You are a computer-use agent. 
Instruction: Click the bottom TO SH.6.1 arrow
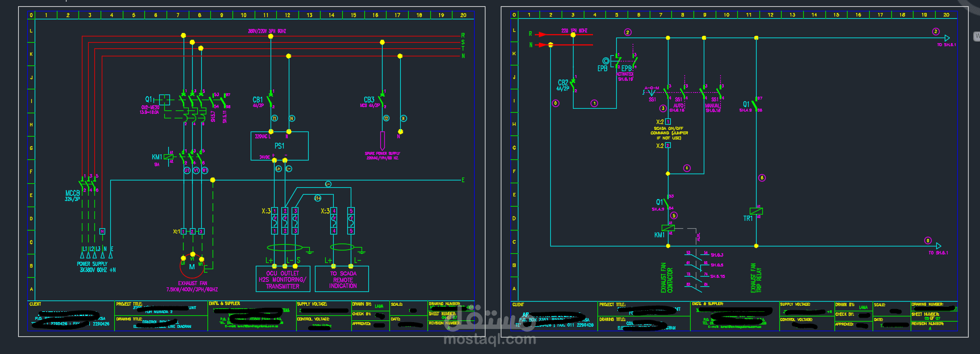pyautogui.click(x=938, y=246)
